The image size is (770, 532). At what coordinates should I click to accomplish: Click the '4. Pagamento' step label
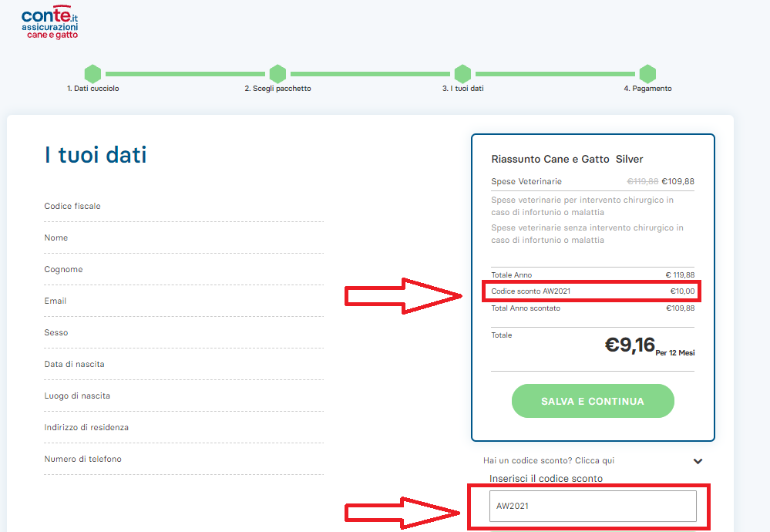pos(647,89)
